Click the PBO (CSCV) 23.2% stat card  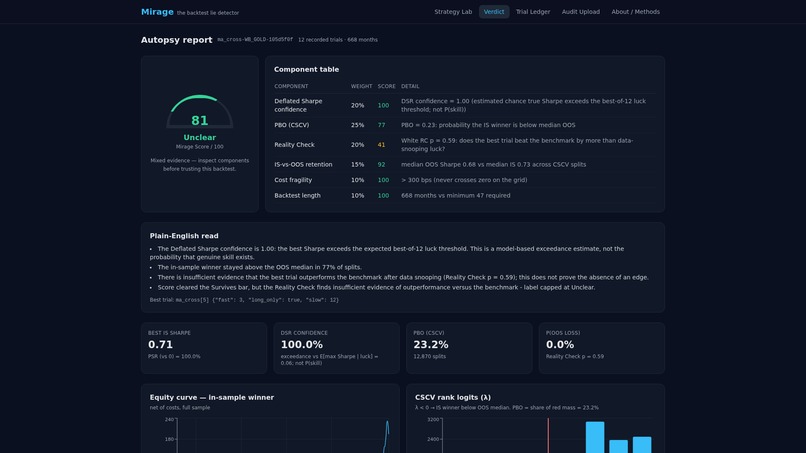tap(469, 348)
